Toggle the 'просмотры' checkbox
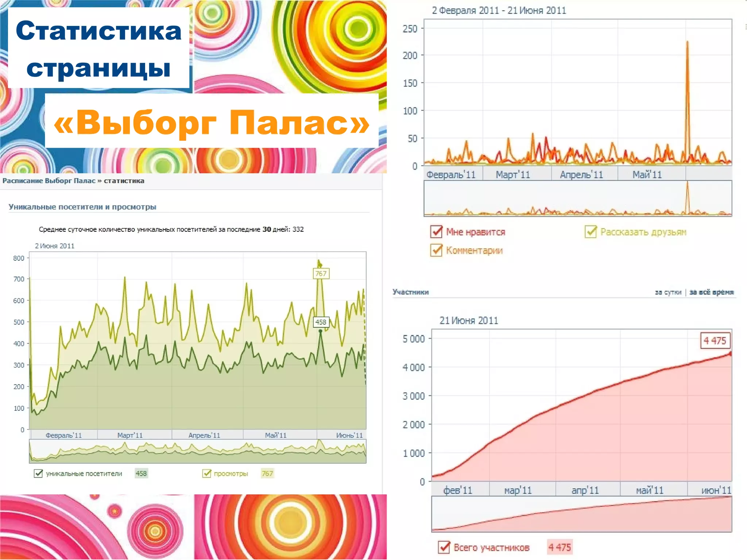The height and width of the screenshot is (560, 747). click(x=207, y=474)
